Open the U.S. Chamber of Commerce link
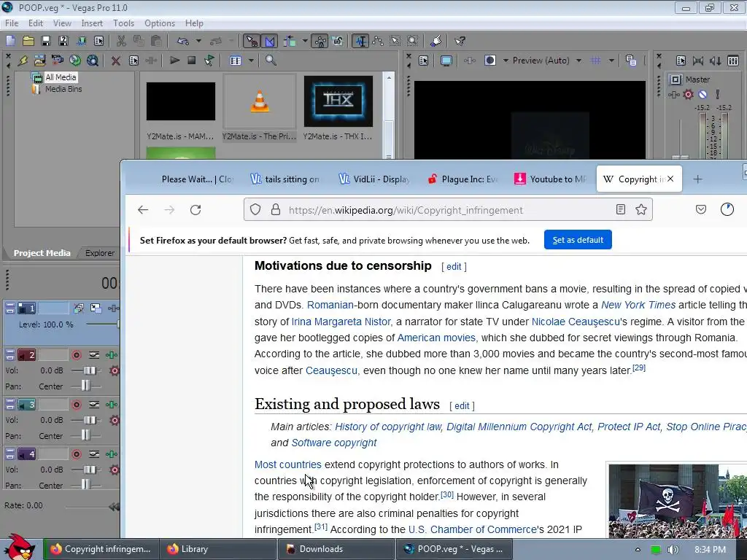The width and height of the screenshot is (747, 560). 472,529
